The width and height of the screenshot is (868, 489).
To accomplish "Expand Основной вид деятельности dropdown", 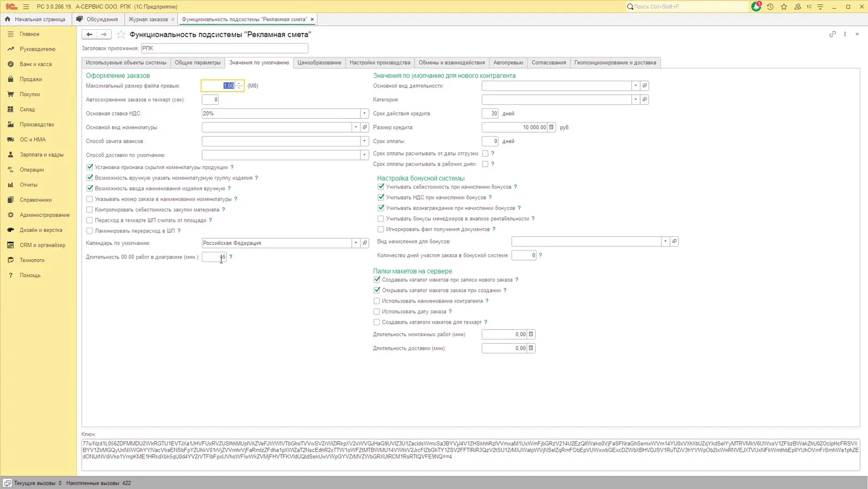I will click(636, 86).
